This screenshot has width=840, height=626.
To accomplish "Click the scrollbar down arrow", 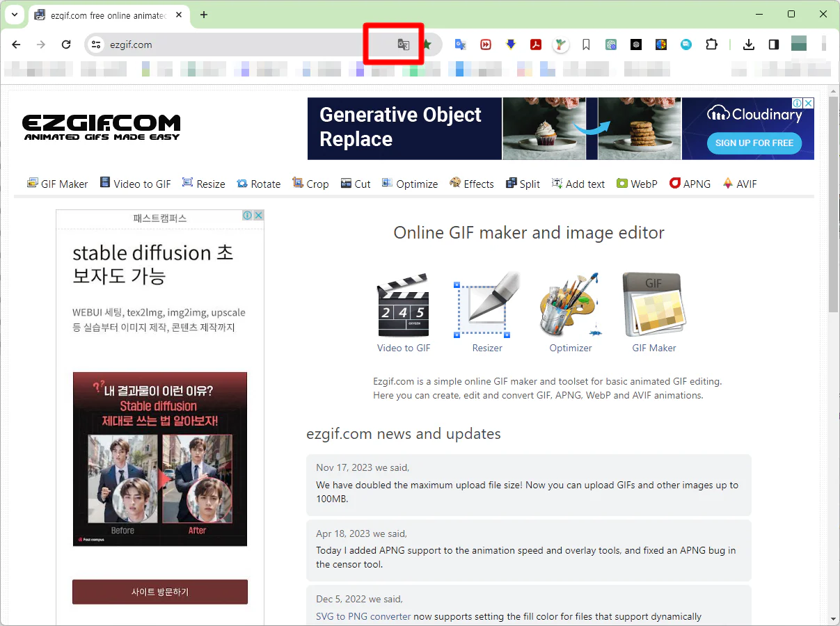I will pos(833,618).
